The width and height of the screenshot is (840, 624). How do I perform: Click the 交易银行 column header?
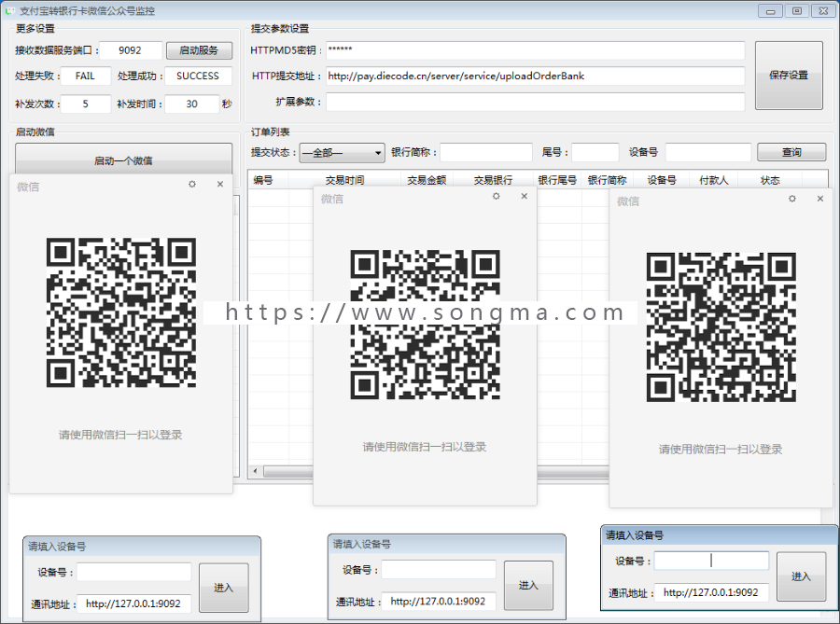tap(494, 180)
